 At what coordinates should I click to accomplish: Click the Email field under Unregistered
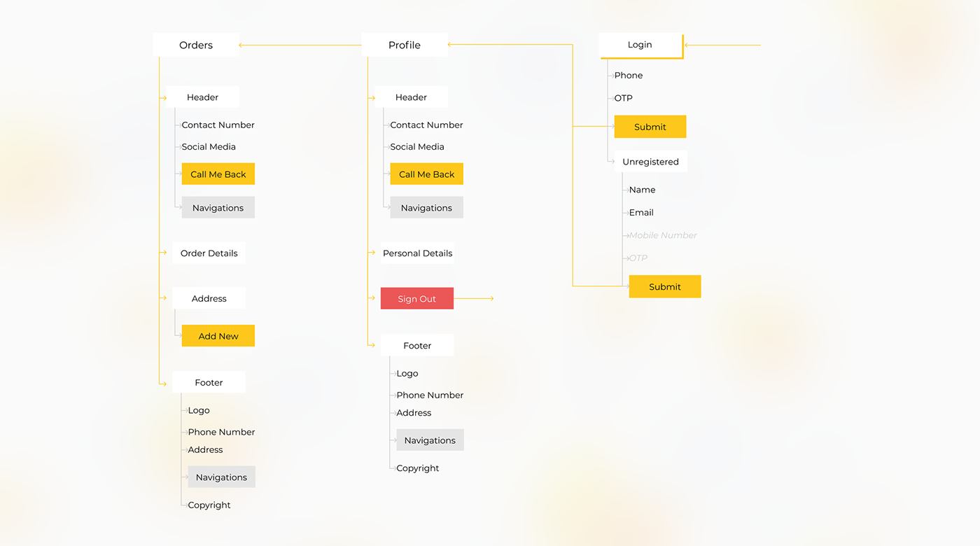(641, 213)
